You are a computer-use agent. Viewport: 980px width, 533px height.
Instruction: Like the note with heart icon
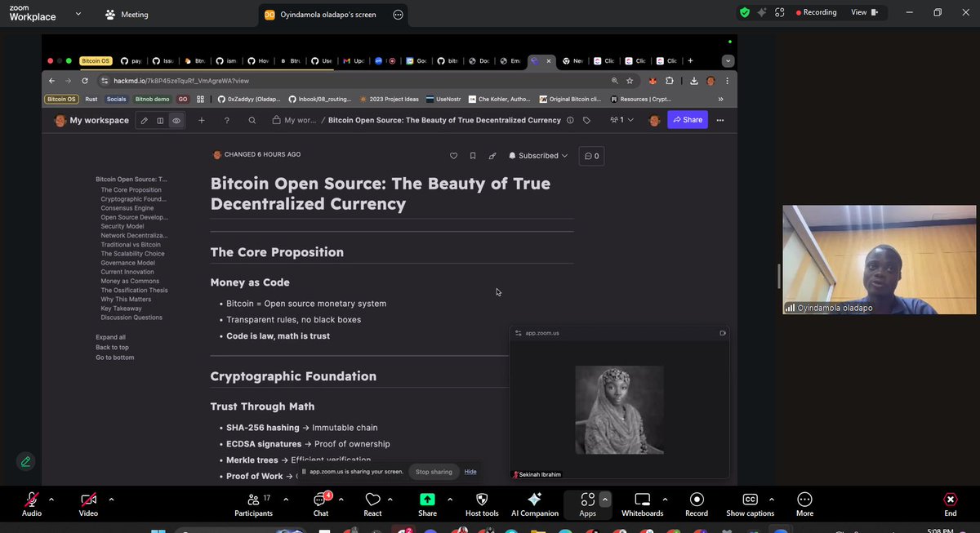tap(454, 155)
